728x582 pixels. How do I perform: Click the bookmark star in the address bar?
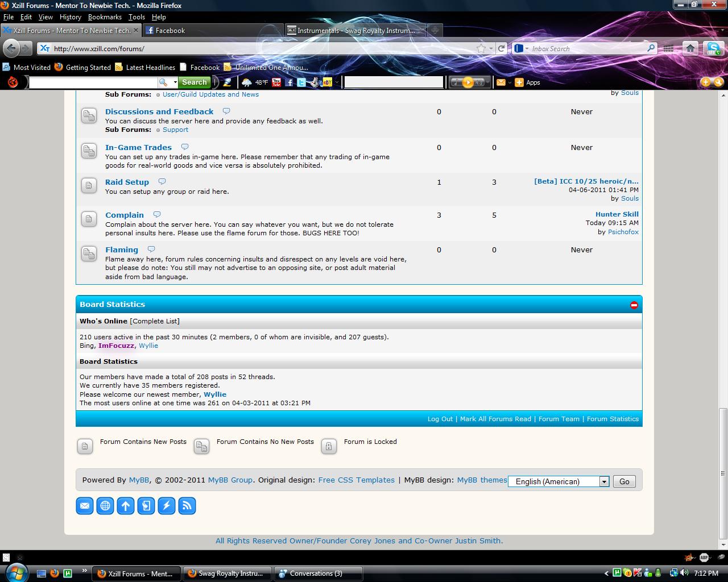481,48
